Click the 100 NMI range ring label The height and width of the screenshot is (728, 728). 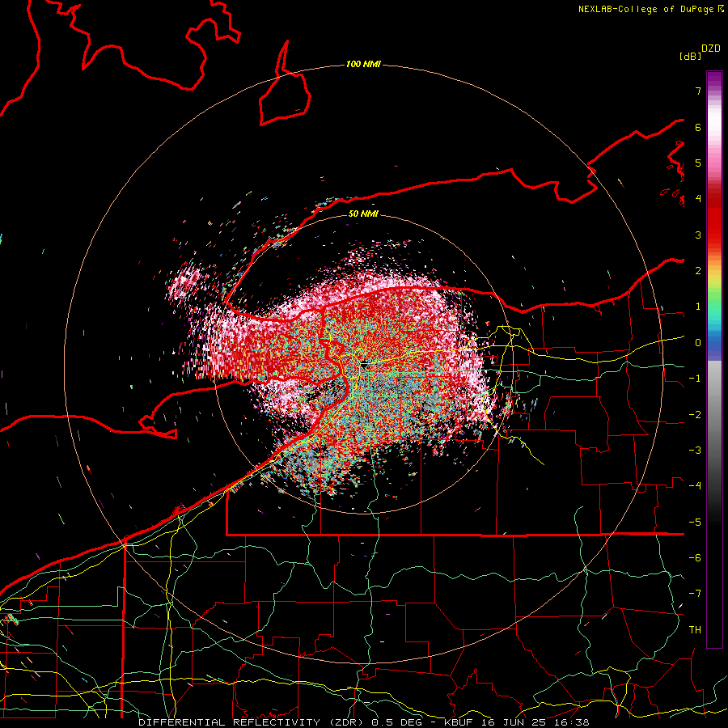pos(363,64)
